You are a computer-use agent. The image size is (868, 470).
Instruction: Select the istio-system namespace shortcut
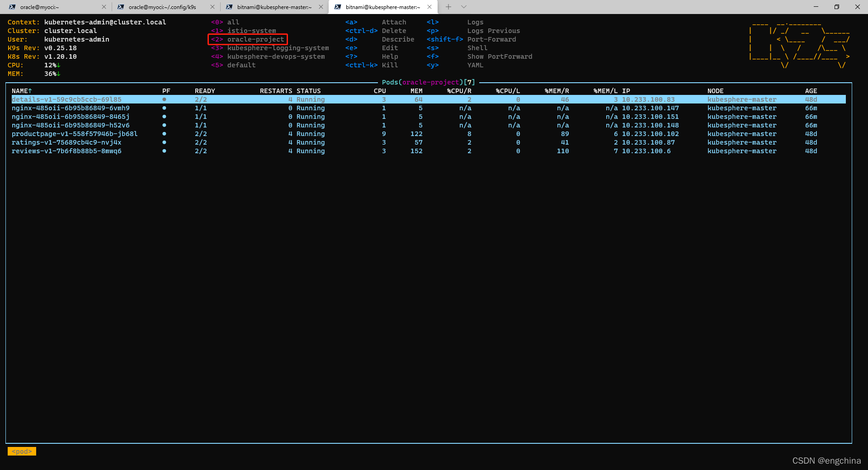pos(243,31)
